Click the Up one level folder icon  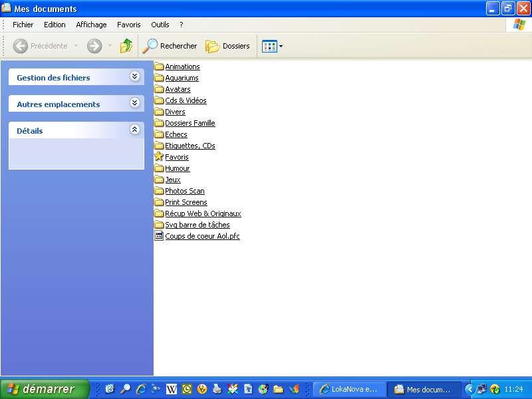click(x=126, y=46)
